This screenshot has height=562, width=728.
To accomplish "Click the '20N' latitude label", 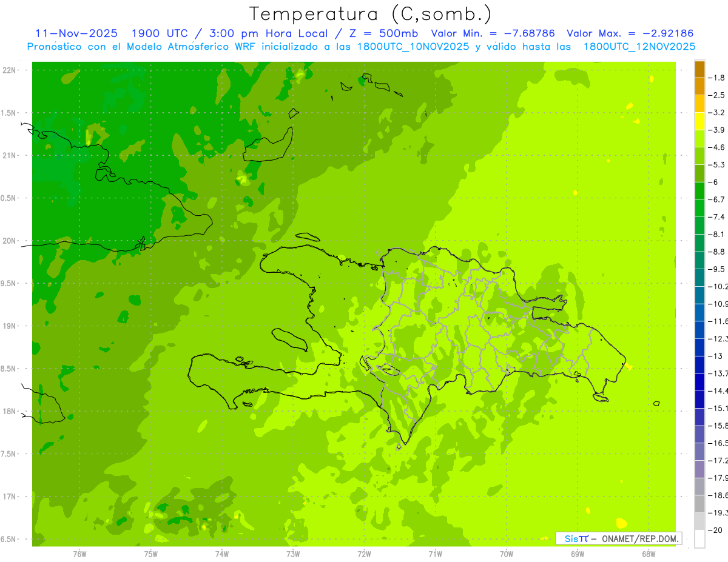I will coord(10,241).
